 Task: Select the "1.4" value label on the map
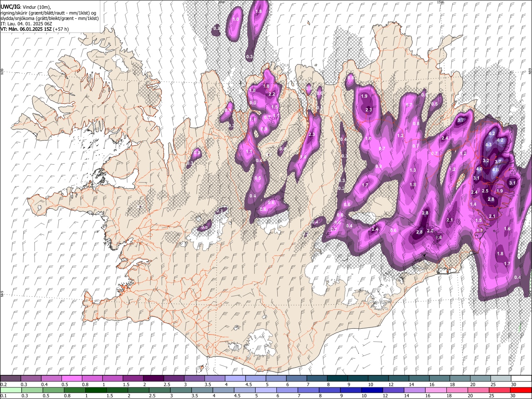(x=473, y=204)
